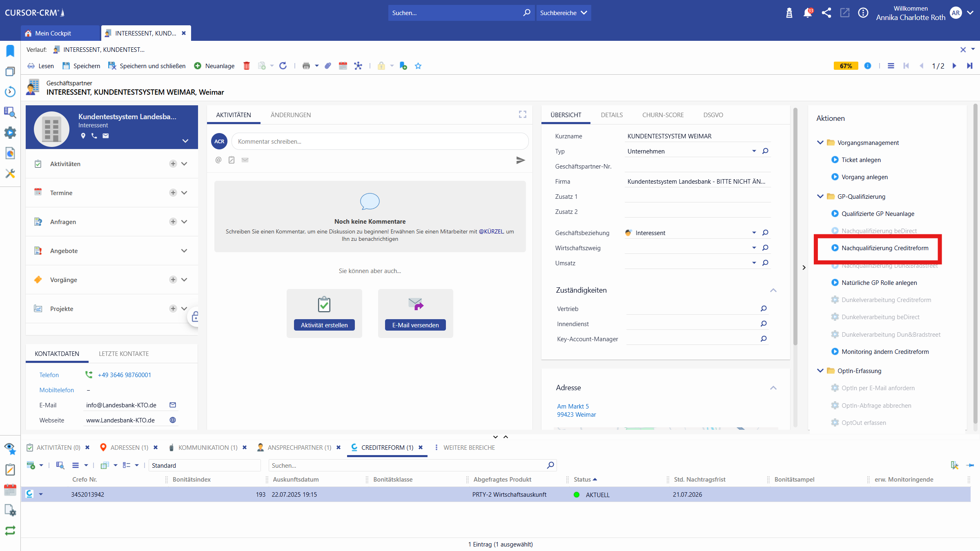Open the ANSPRECHPARTNER (1) bottom tab
The width and height of the screenshot is (980, 551).
click(x=299, y=448)
